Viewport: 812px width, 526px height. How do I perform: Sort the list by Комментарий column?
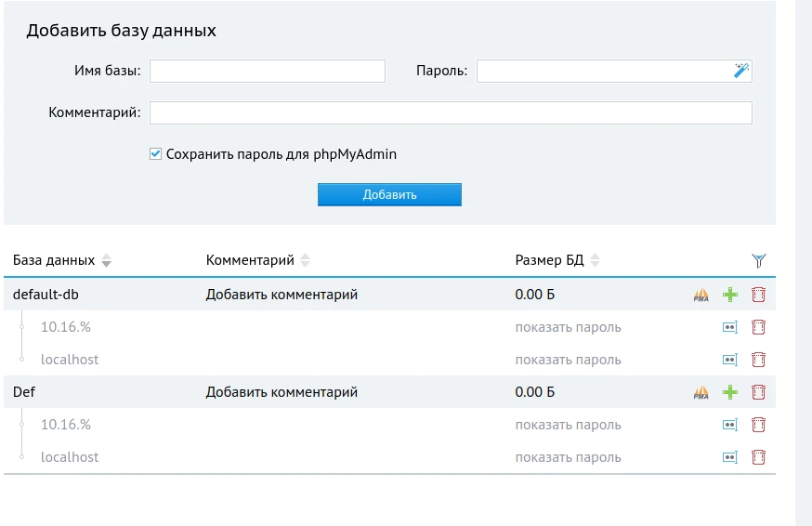point(306,261)
